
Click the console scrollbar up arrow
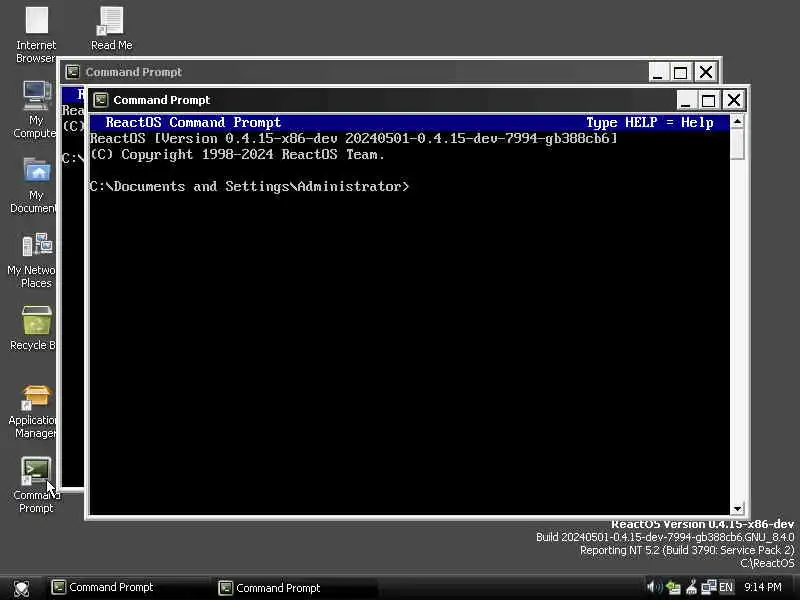(x=737, y=121)
